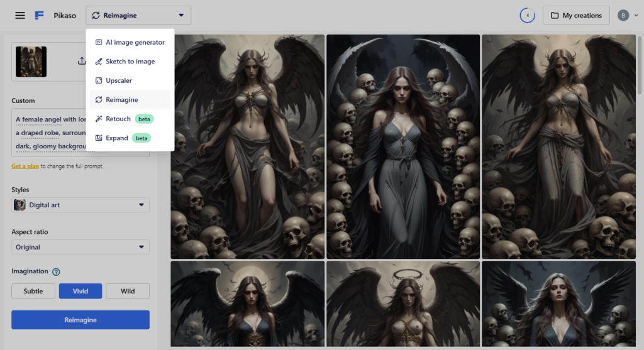Click the upload icon beside the thumbnail
The image size is (644, 350).
tap(82, 61)
